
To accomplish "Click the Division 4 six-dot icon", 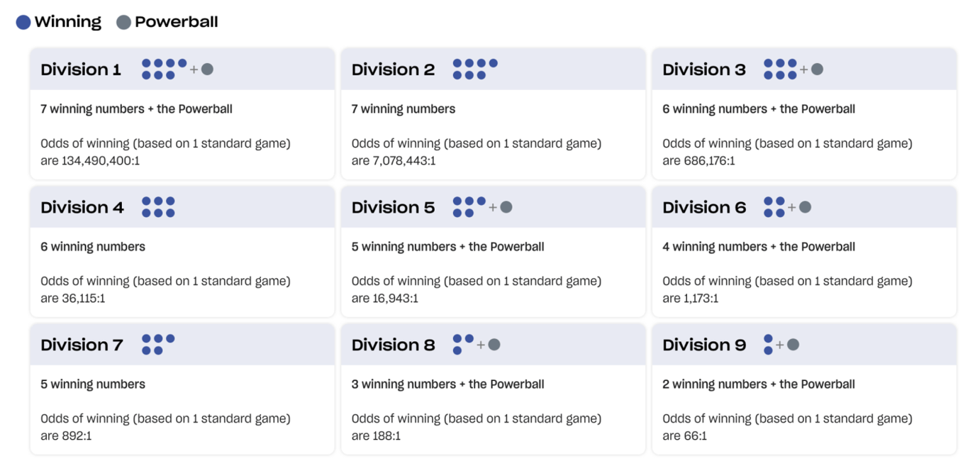I will click(x=158, y=207).
